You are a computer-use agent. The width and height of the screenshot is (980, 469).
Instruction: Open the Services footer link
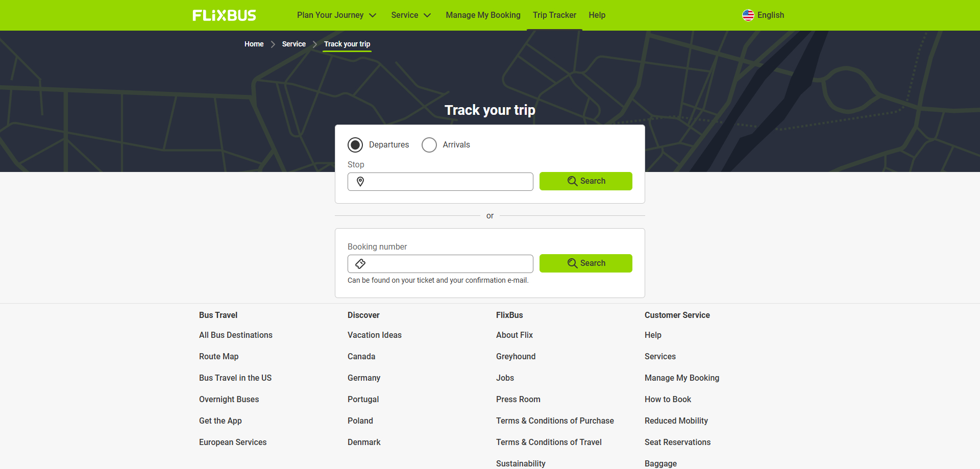coord(660,357)
